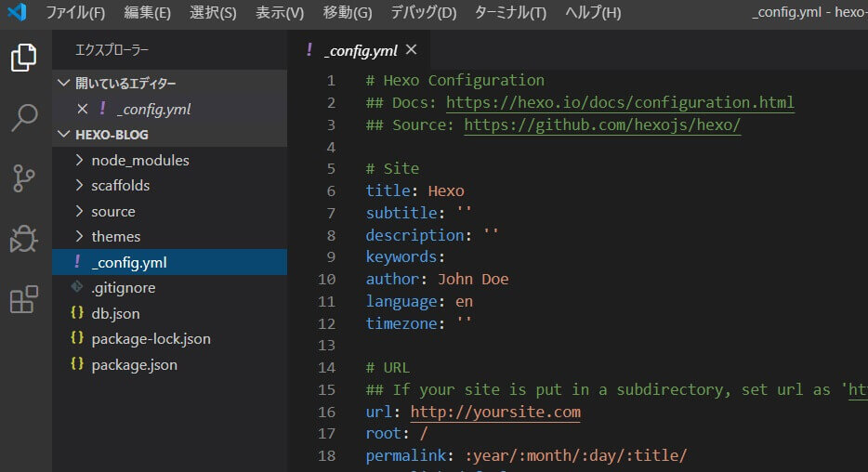Click the VS Code logo icon
This screenshot has height=472, width=868.
pyautogui.click(x=17, y=12)
